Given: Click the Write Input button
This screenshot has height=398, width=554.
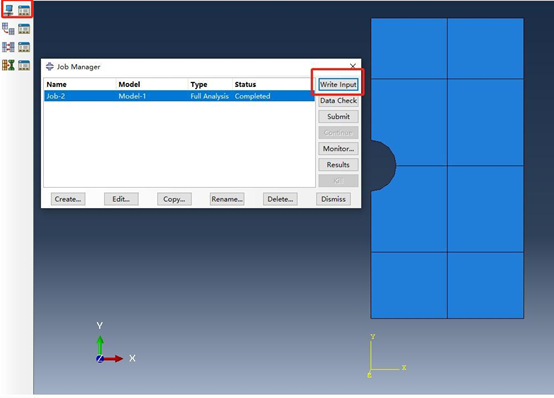Looking at the screenshot, I should (x=338, y=84).
